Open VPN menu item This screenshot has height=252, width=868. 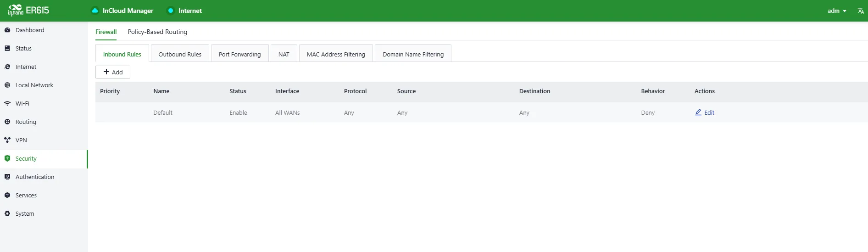click(44, 140)
